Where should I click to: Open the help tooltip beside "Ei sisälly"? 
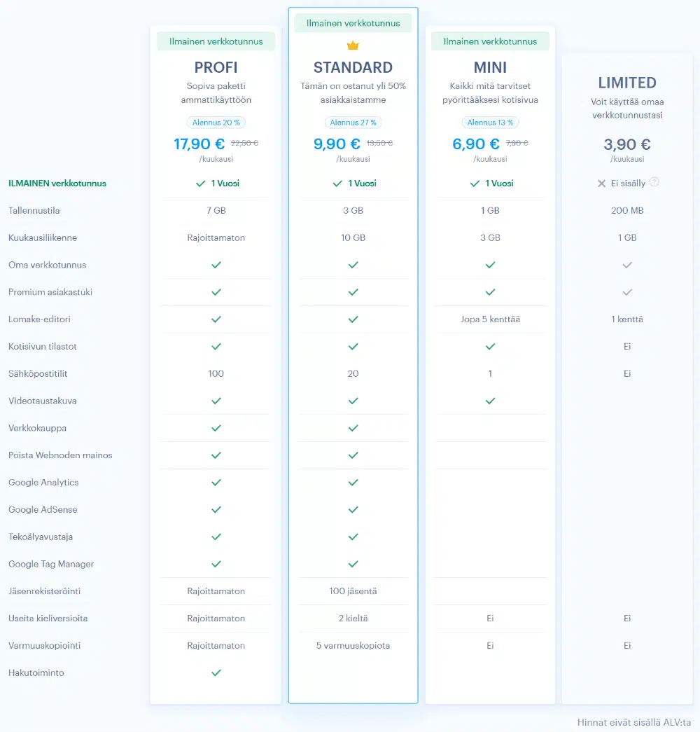(x=654, y=182)
